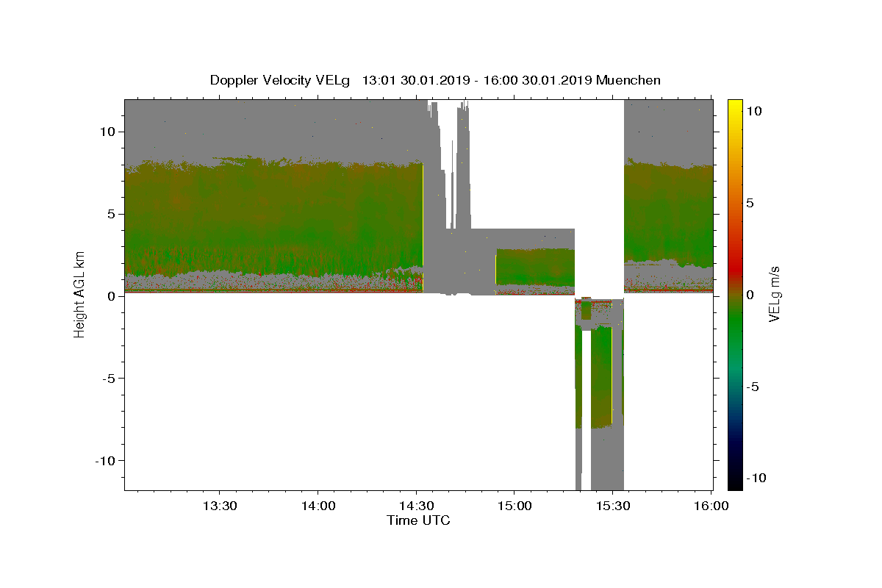Click the 16:00 time tick label

click(710, 506)
